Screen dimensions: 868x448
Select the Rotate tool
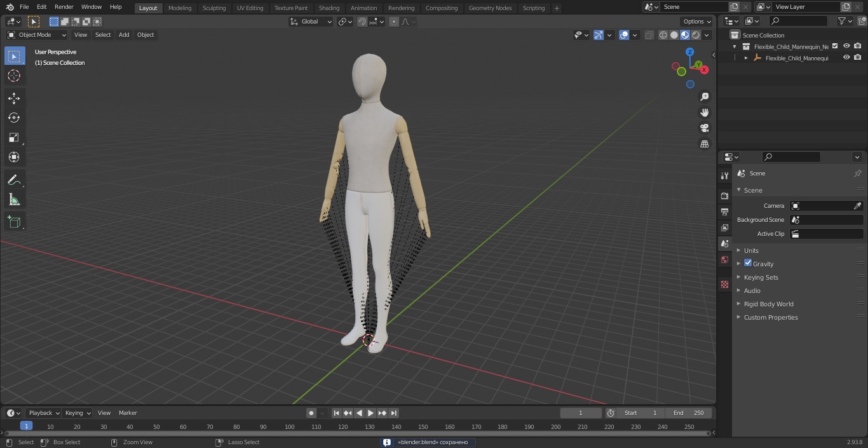coord(15,118)
